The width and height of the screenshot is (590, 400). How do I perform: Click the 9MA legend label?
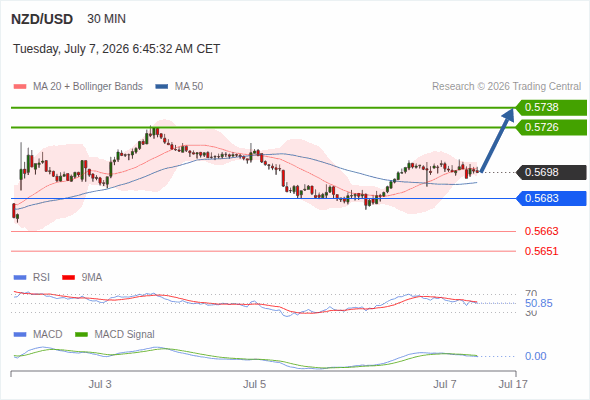click(92, 278)
